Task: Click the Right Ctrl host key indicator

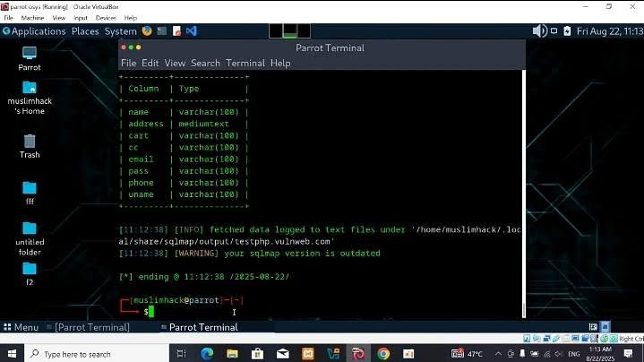Action: pos(631,339)
